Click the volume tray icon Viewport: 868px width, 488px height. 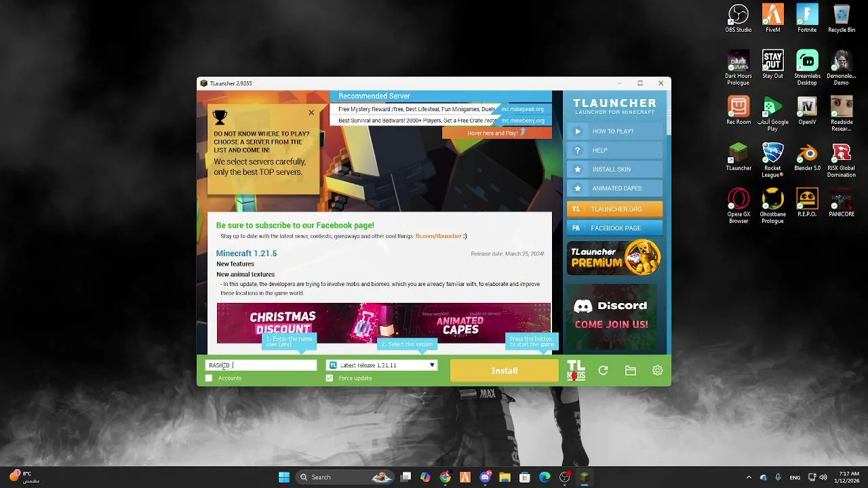click(x=823, y=477)
